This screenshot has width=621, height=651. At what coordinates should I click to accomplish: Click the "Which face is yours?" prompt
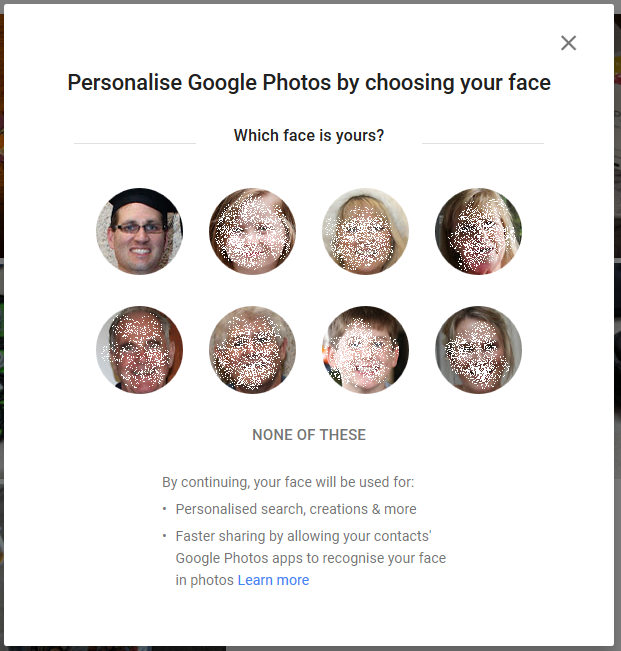coord(309,135)
